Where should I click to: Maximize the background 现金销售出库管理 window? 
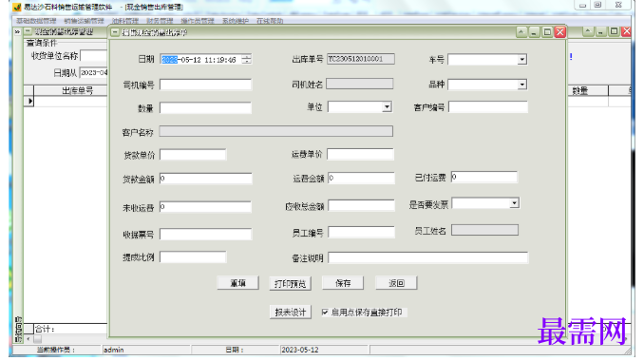pyautogui.click(x=614, y=31)
